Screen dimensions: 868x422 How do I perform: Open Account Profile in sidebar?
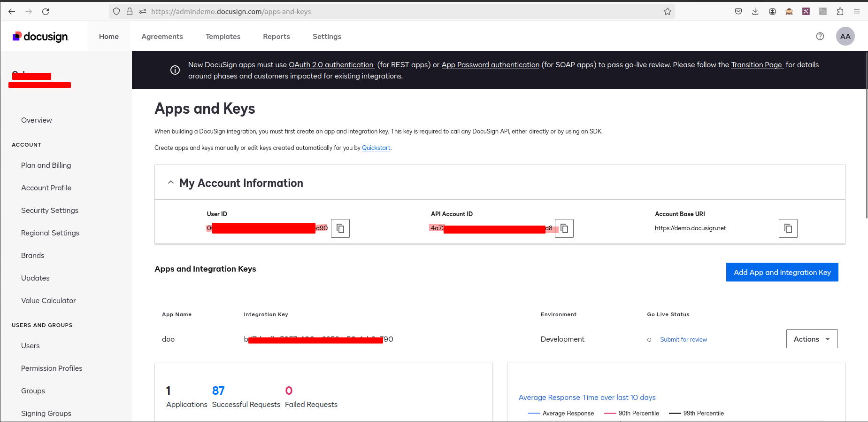tap(46, 188)
